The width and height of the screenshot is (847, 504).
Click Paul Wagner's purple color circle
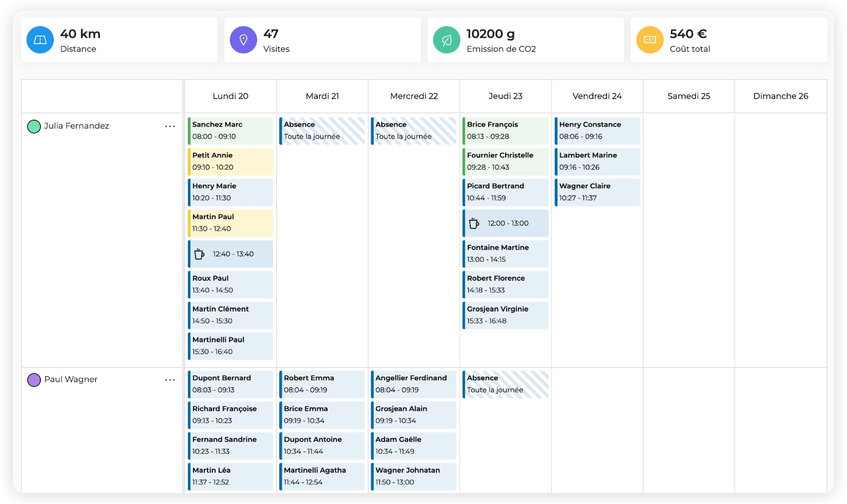(34, 380)
